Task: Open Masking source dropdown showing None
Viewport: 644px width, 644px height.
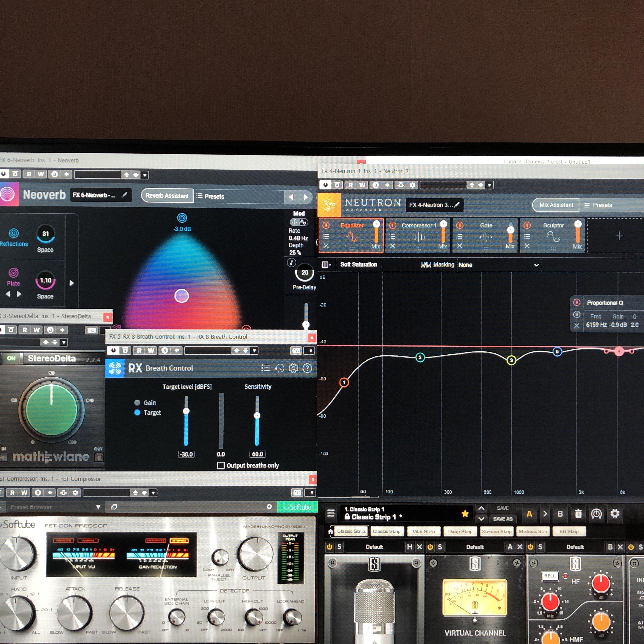Action: (x=499, y=265)
